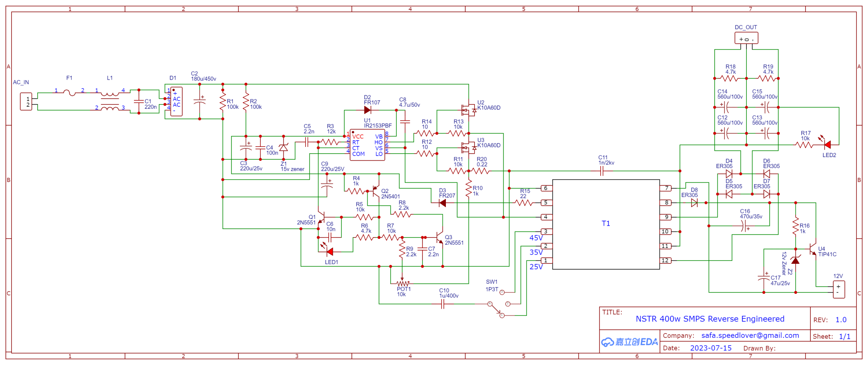
Task: Select the 'R13 10k' label
Action: coord(458,124)
